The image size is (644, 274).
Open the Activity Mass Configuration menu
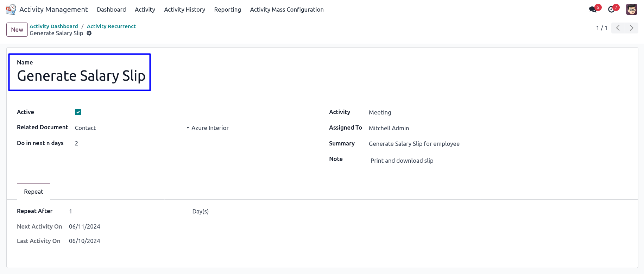tap(286, 10)
